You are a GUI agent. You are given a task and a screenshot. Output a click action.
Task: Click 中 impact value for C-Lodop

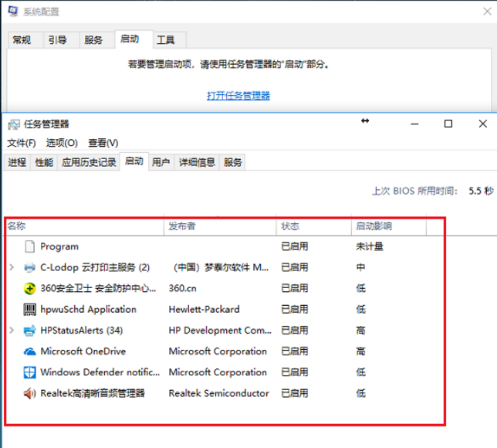point(360,267)
